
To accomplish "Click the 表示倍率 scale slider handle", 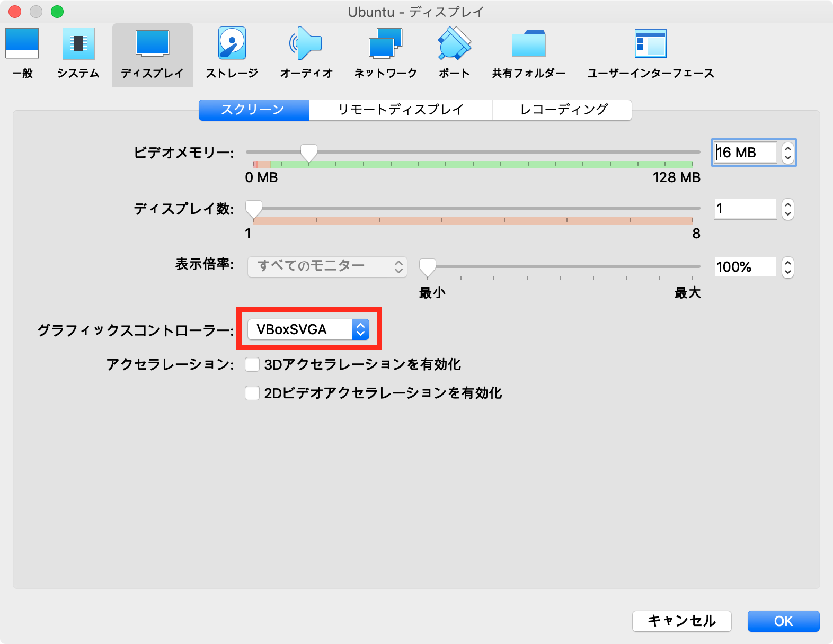I will pyautogui.click(x=428, y=268).
